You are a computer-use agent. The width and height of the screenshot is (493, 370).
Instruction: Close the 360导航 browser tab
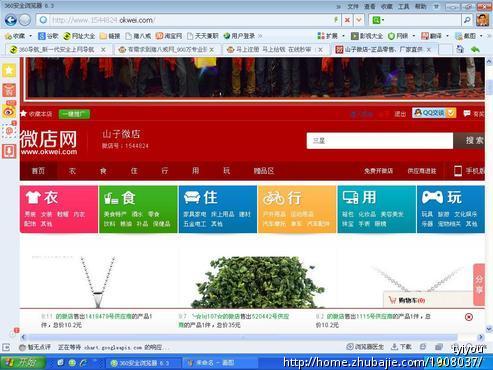tap(103, 50)
